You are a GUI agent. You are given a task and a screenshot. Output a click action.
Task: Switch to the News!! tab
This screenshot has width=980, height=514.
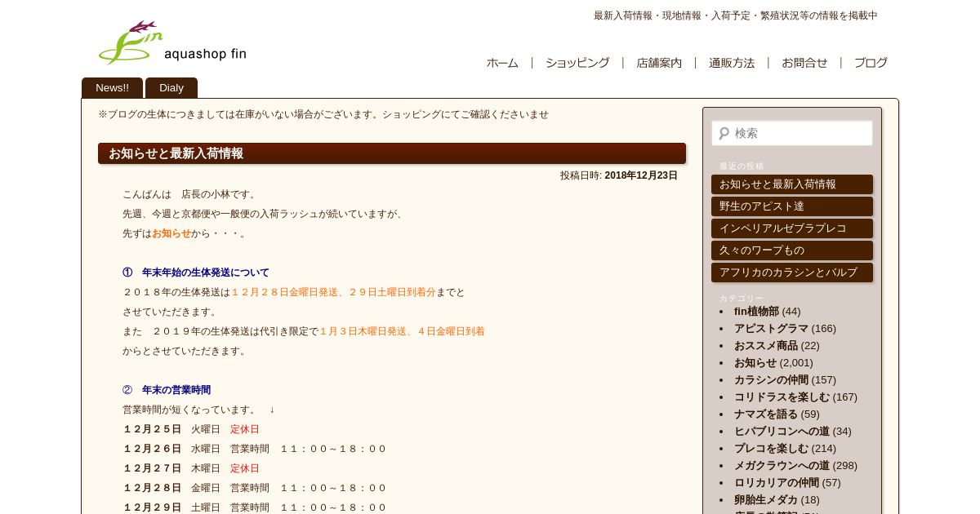point(112,88)
